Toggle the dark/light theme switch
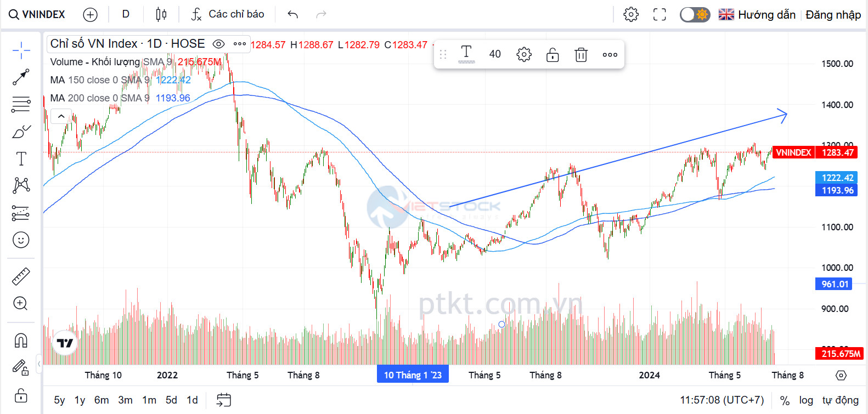This screenshot has height=414, width=868. (x=695, y=15)
